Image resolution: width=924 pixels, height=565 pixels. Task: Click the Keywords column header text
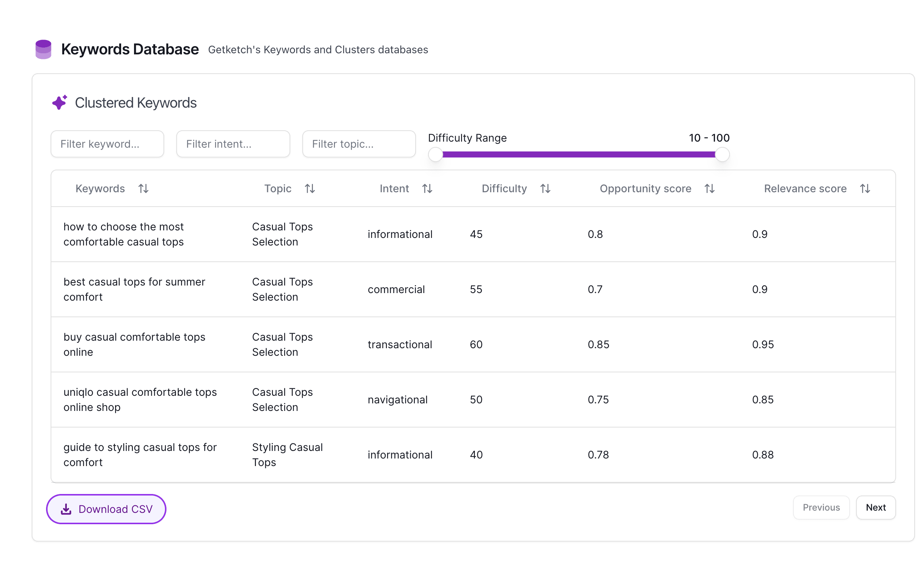pos(100,188)
